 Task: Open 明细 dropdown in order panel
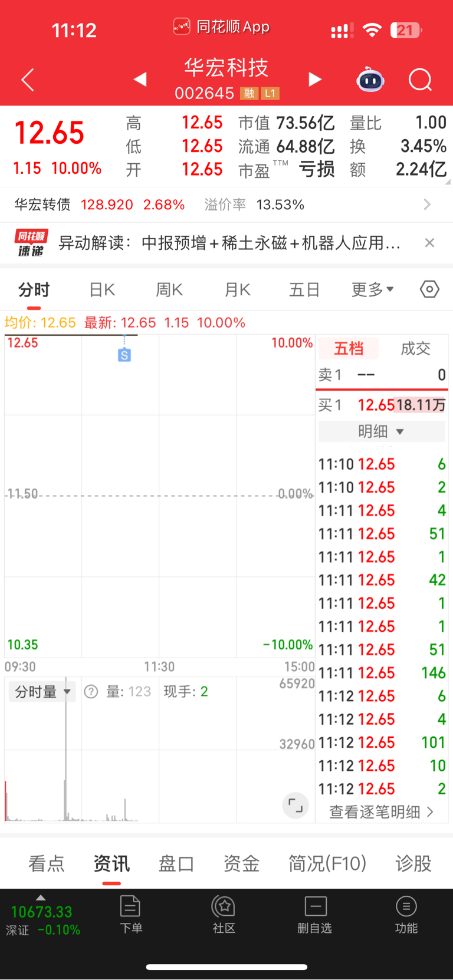[382, 431]
